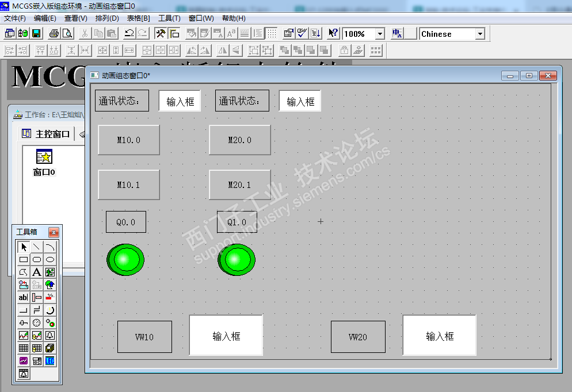This screenshot has width=572, height=392.
Task: Select the free table grid tool
Action: [x=24, y=348]
